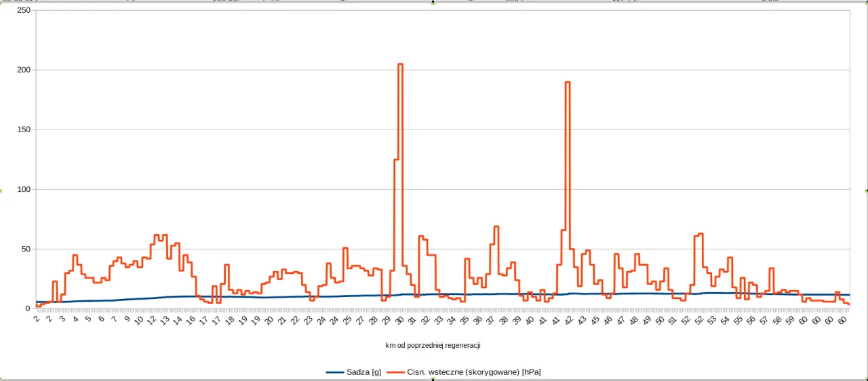The height and width of the screenshot is (381, 868).
Task: Click the 250 label on the Y axis
Action: pos(23,10)
